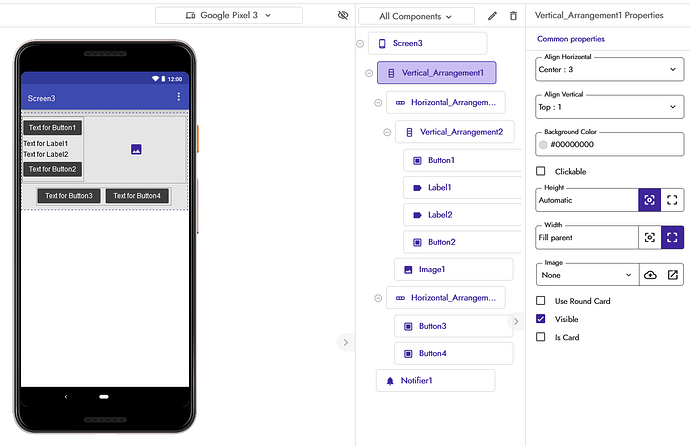Set Height to automatic icon
Viewport: 690px width, 446px height.
[x=650, y=200]
